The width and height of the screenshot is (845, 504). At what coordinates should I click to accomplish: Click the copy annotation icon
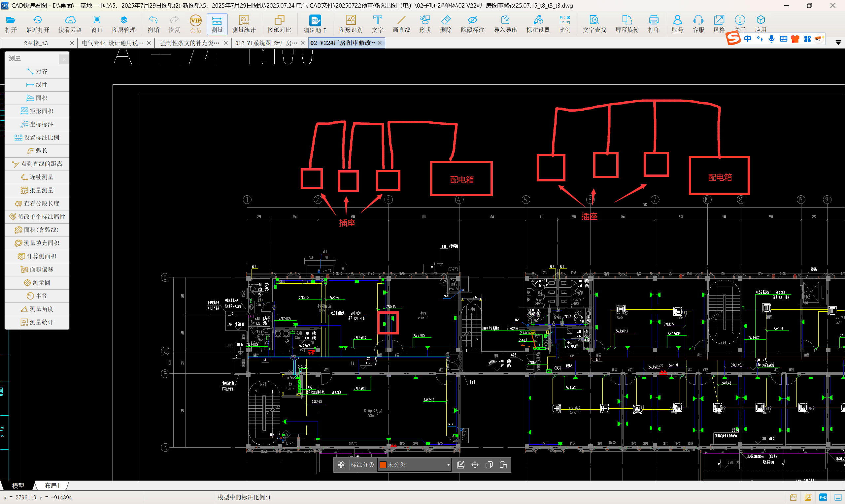coord(489,465)
